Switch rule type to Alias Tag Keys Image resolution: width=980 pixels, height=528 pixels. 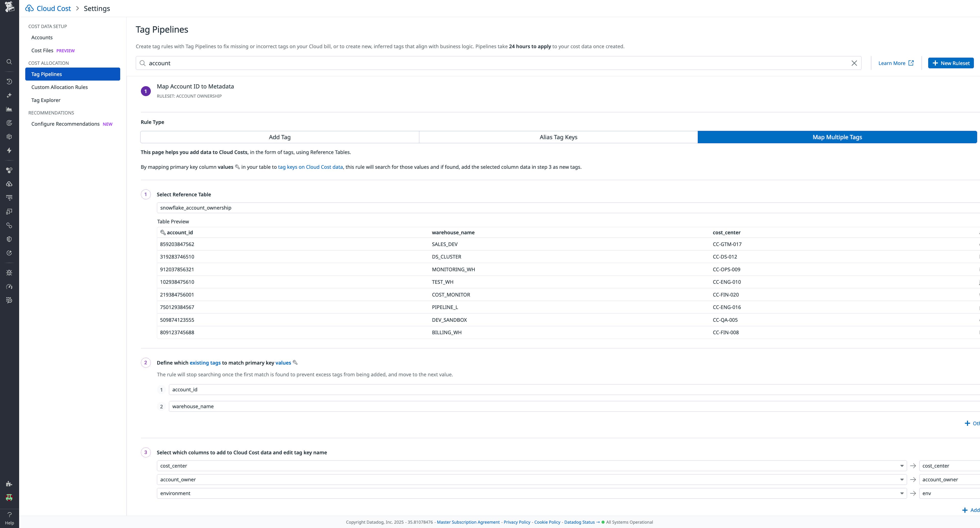[x=558, y=137]
